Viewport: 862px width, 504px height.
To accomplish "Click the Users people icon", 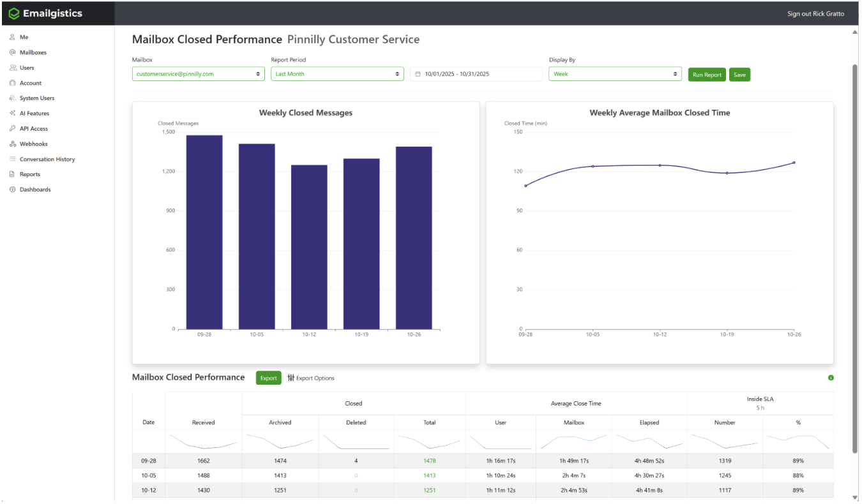I will 13,68.
